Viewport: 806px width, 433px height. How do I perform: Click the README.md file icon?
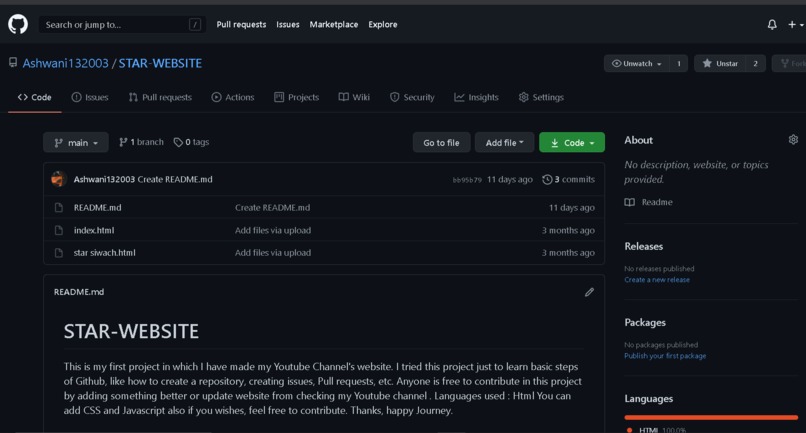click(x=59, y=208)
